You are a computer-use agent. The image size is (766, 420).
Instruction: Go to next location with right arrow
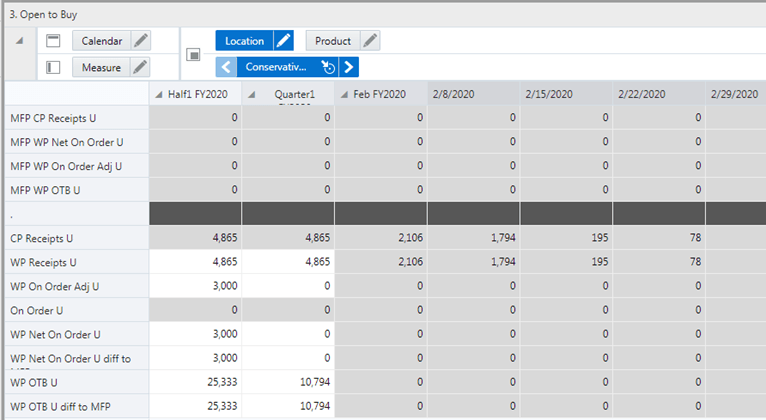pyautogui.click(x=349, y=67)
